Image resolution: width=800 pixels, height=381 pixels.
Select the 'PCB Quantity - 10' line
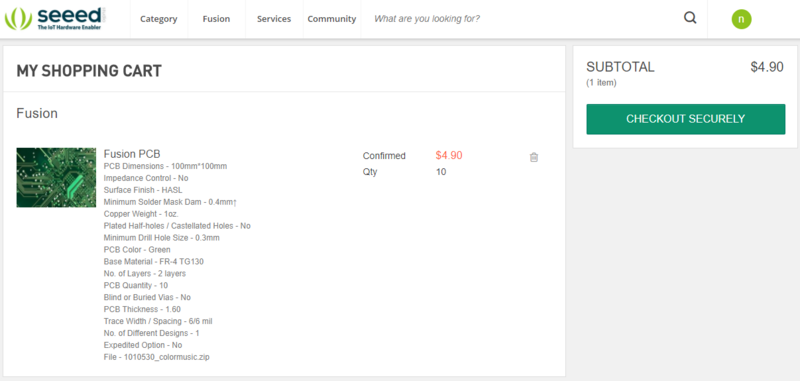pos(136,286)
